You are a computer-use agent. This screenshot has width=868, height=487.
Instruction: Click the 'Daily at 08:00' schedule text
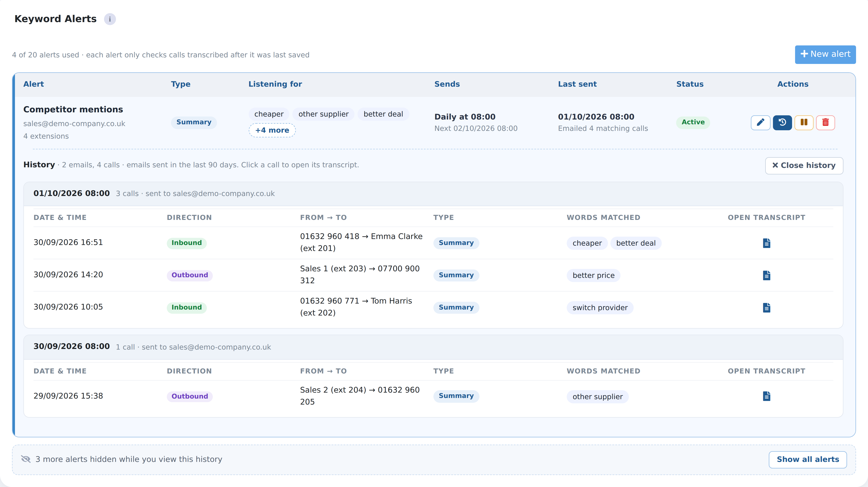(x=465, y=117)
